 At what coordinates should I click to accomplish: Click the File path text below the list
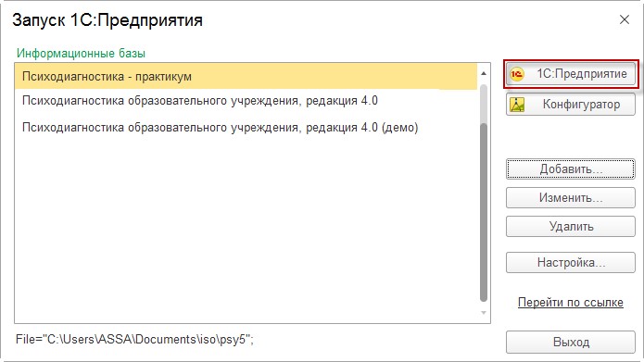pyautogui.click(x=134, y=340)
